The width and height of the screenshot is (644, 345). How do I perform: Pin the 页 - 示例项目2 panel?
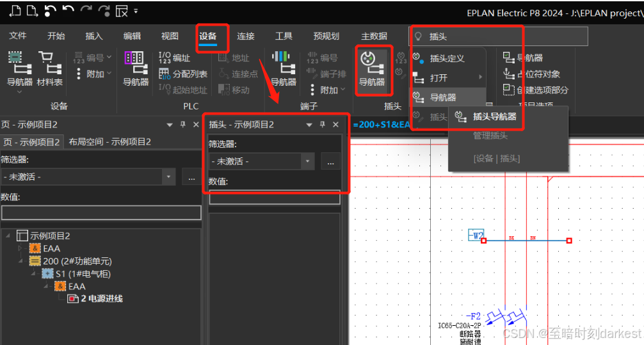point(183,124)
